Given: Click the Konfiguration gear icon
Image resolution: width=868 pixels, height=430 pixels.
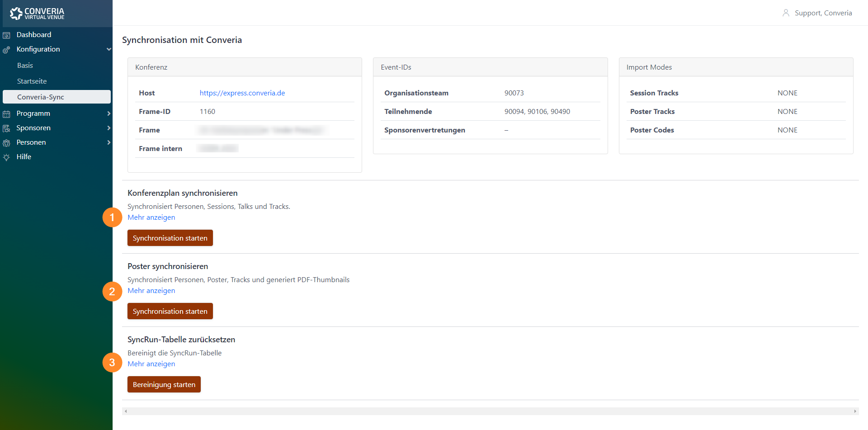Looking at the screenshot, I should [7, 50].
